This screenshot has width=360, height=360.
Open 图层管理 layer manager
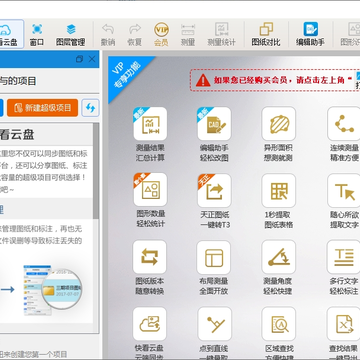(70, 34)
